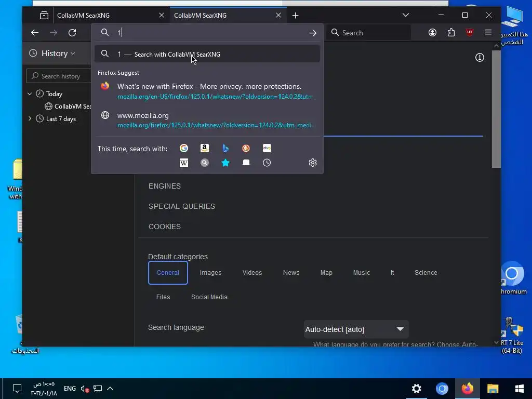Image resolution: width=532 pixels, height=399 pixels.
Task: Open the ENGINES preferences tab
Action: (x=165, y=186)
